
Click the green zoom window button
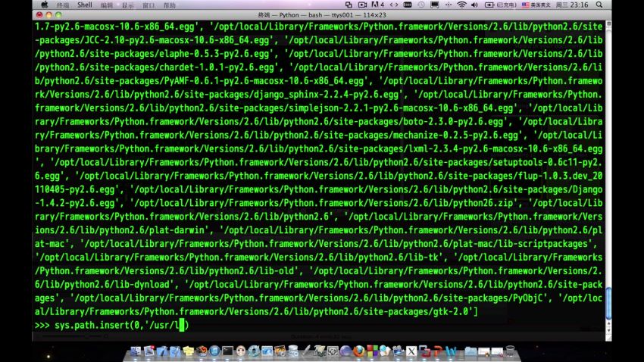tap(60, 14)
